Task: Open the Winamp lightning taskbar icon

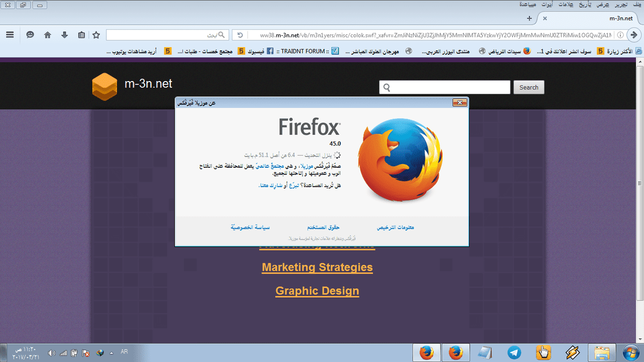Action: 573,352
